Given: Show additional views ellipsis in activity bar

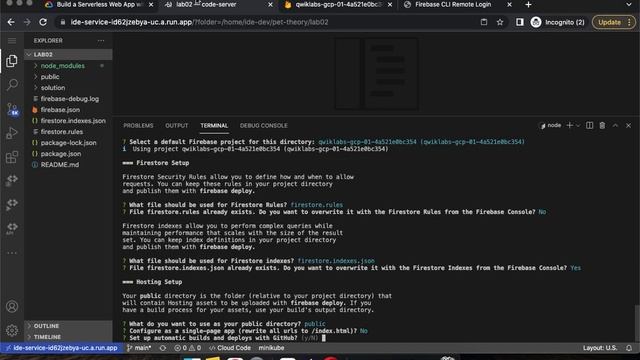Looking at the screenshot, I should point(12,253).
